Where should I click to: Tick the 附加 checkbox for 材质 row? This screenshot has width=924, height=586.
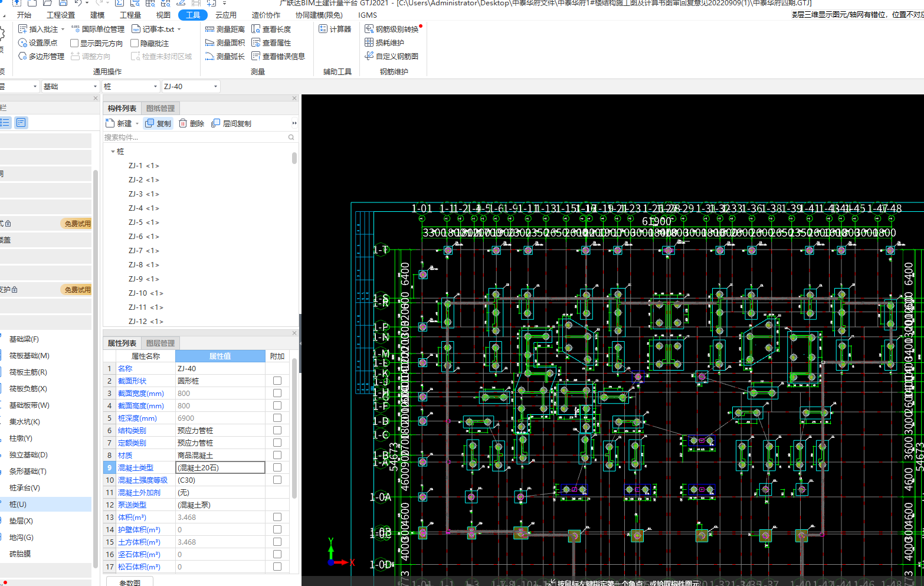[277, 455]
